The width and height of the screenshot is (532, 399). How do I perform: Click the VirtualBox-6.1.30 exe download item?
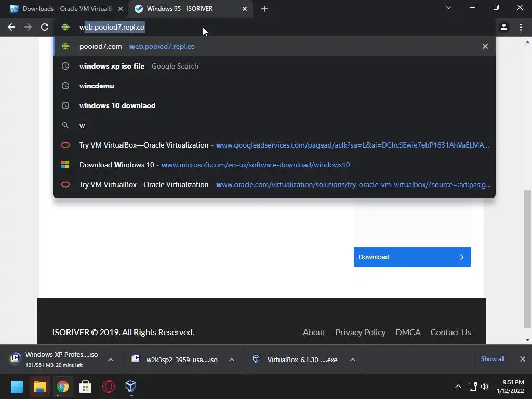296,360
